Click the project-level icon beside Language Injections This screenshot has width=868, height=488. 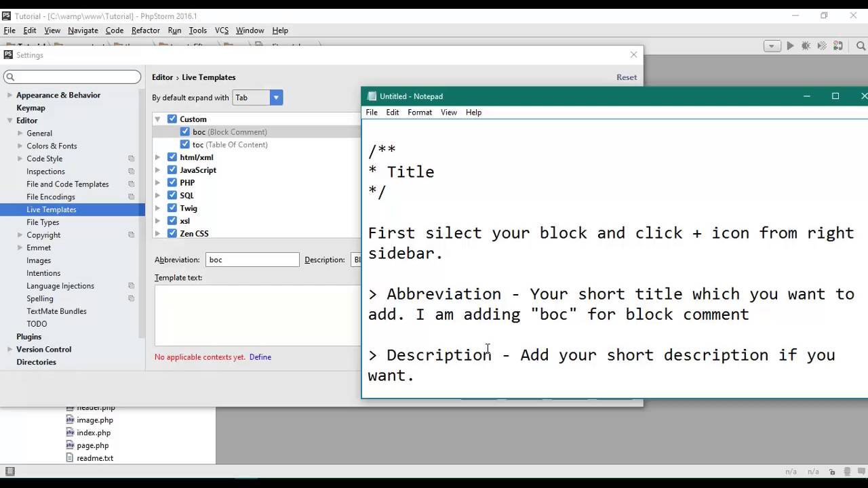(131, 285)
